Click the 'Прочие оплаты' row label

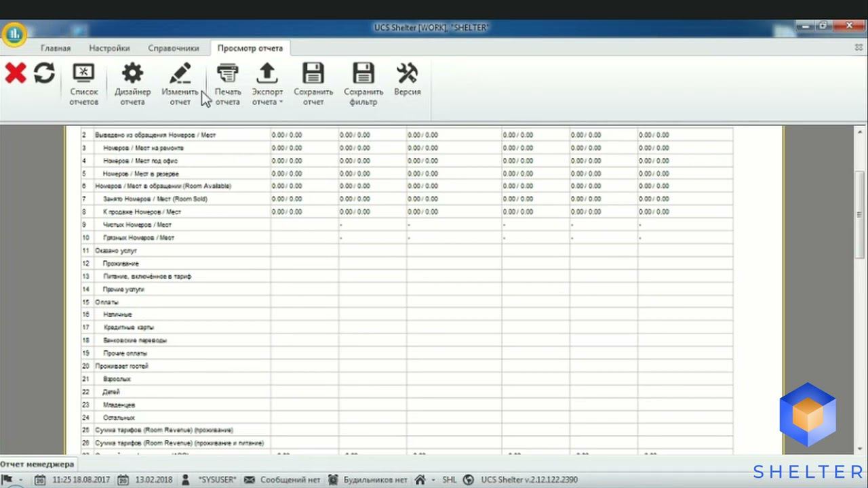pyautogui.click(x=125, y=353)
